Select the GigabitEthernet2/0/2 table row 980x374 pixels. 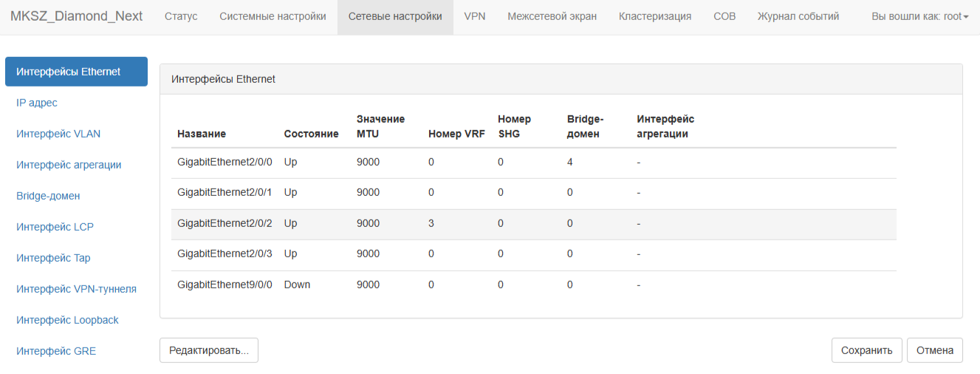[x=534, y=223]
